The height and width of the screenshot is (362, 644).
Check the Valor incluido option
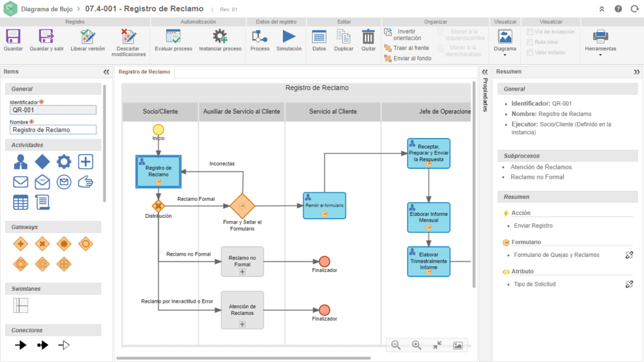[x=530, y=52]
